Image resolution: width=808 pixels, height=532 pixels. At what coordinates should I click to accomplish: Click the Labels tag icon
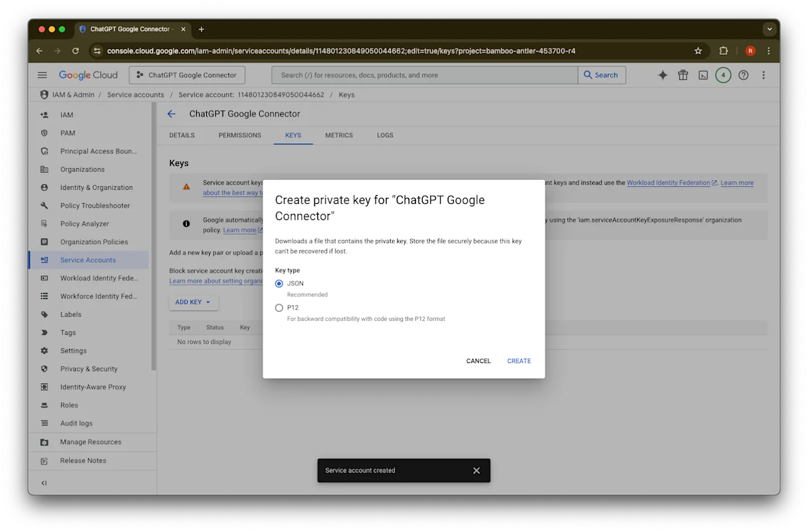click(x=44, y=314)
